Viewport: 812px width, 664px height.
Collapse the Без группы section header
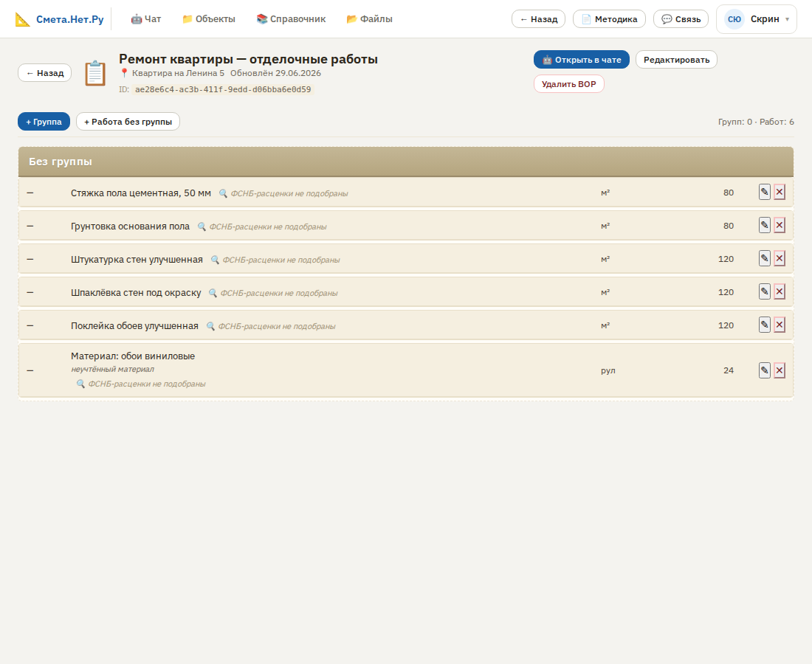click(405, 162)
